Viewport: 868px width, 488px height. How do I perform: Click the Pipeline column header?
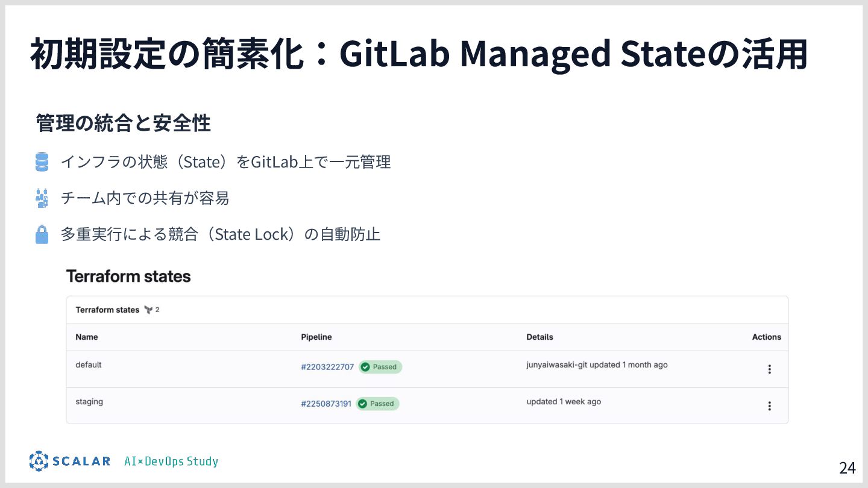(x=316, y=337)
